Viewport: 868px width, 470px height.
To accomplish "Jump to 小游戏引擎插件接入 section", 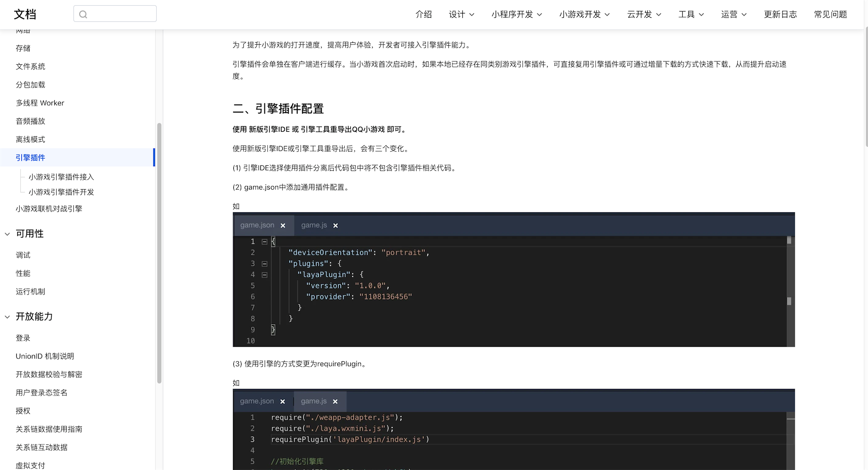I will click(x=61, y=177).
